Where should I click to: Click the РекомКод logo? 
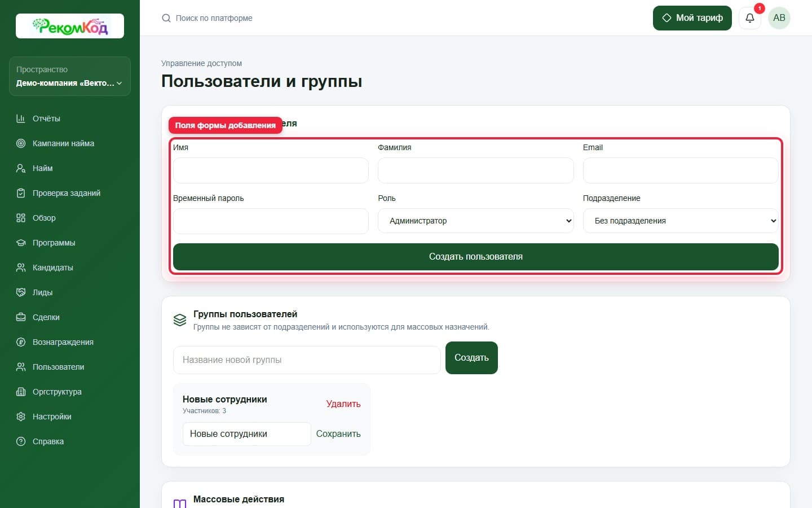pyautogui.click(x=70, y=26)
